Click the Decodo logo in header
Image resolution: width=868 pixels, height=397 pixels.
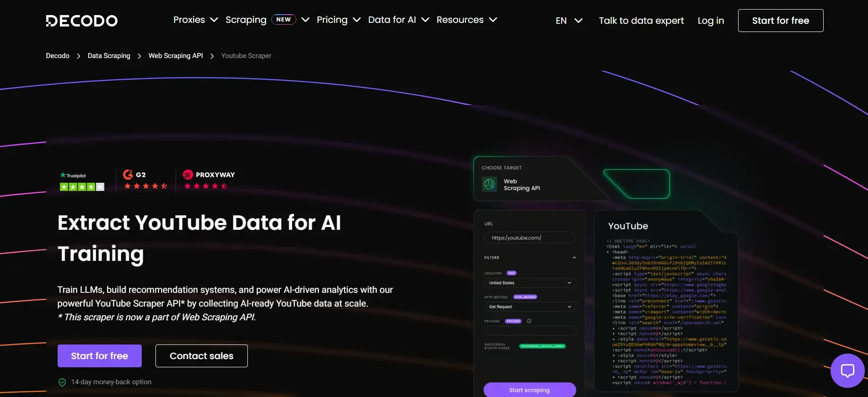tap(82, 21)
